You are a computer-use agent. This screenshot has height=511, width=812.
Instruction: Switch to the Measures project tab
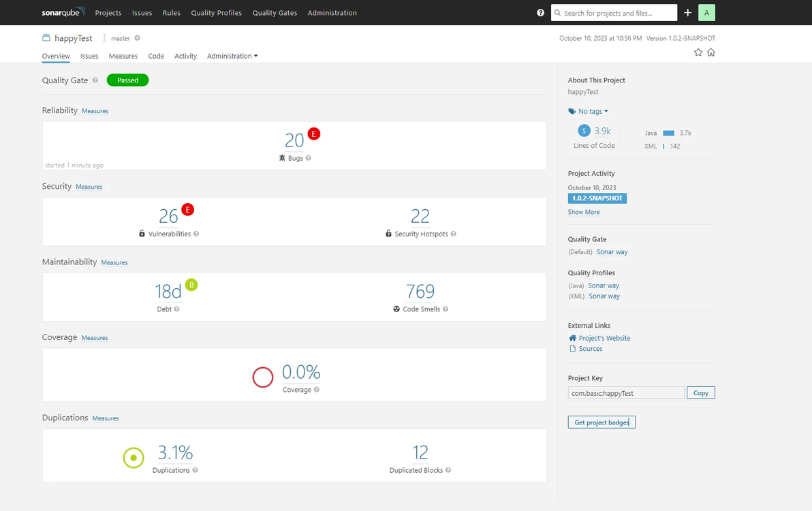(123, 56)
